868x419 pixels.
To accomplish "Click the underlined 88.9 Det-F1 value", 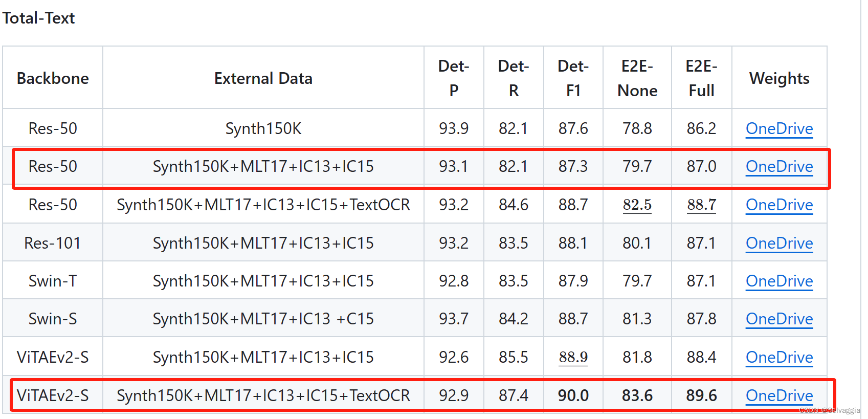I will pos(573,357).
